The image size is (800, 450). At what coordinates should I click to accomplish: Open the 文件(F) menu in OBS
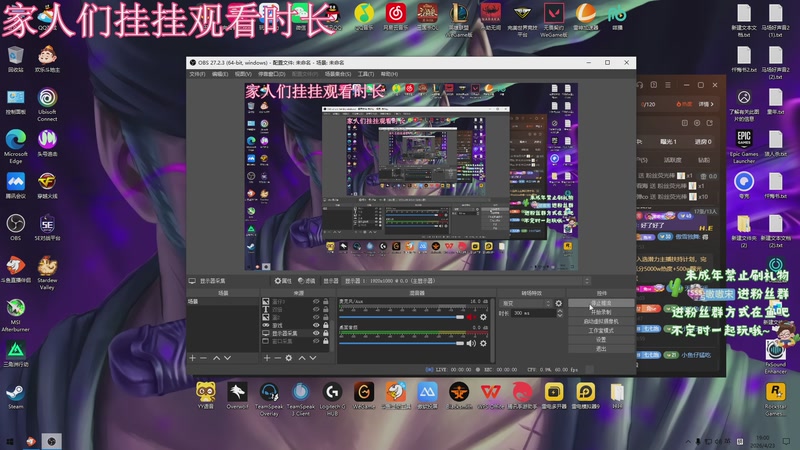pyautogui.click(x=197, y=74)
